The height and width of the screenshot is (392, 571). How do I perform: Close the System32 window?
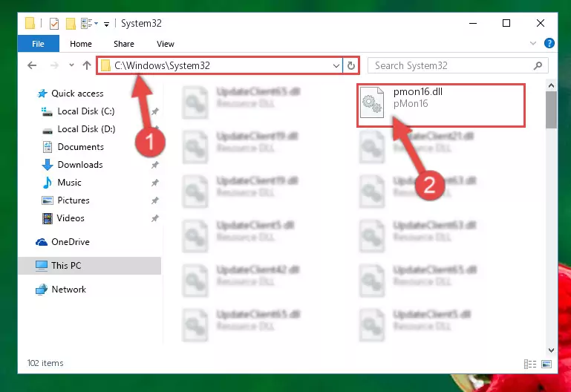pos(541,23)
